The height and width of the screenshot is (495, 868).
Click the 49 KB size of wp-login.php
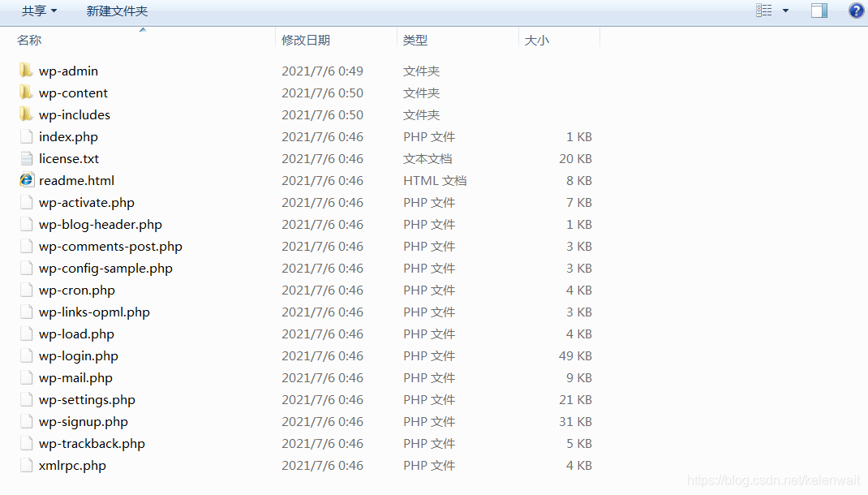pyautogui.click(x=575, y=356)
